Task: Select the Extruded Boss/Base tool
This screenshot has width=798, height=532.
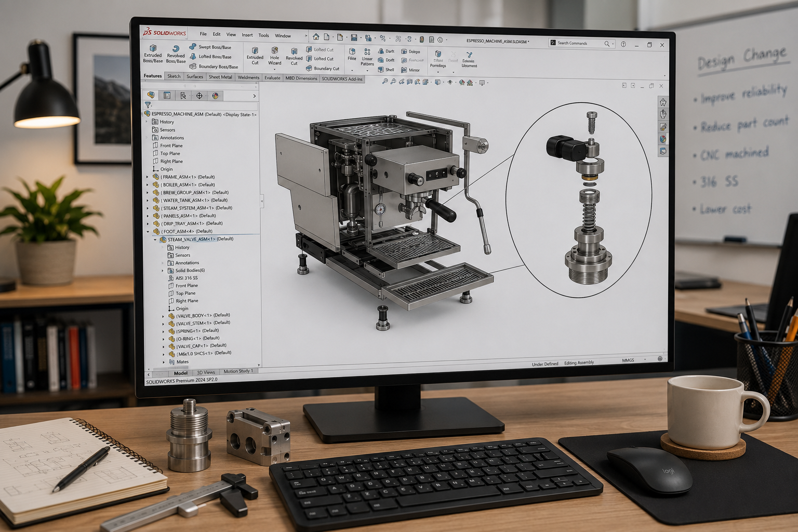Action: pos(153,54)
